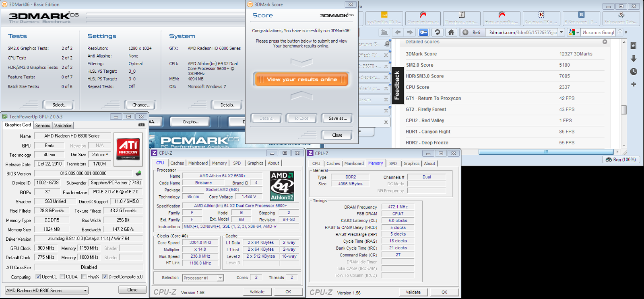Screen dimensions: 644x299
Task: Click the '12327 3DMarks' score value
Action: (x=576, y=54)
